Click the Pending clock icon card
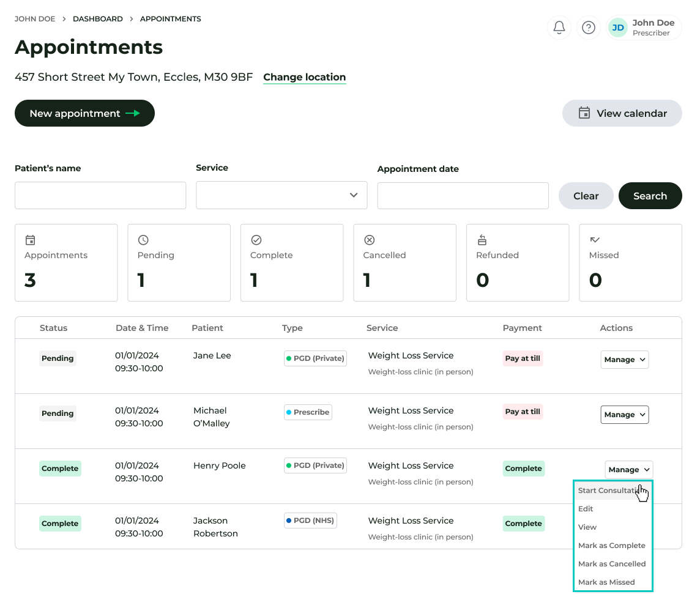 tap(179, 262)
